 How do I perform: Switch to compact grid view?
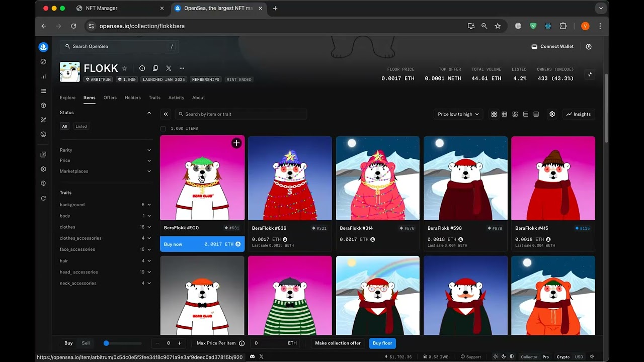click(504, 114)
